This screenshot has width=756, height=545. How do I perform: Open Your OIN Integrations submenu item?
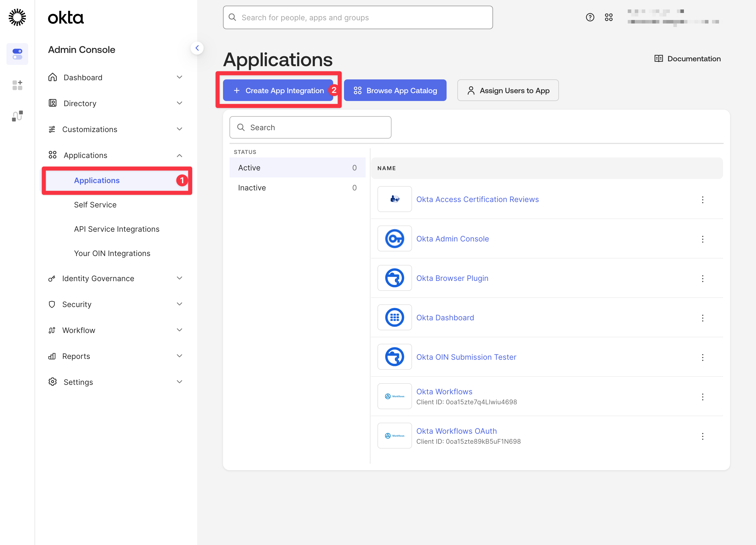(112, 253)
